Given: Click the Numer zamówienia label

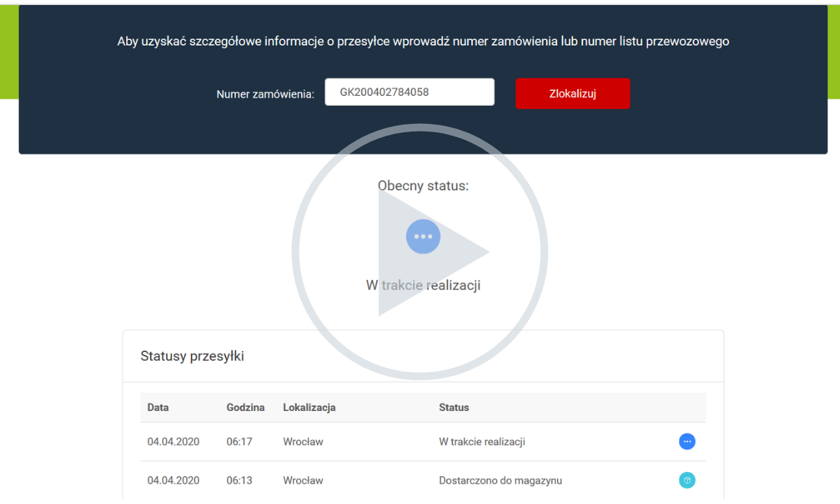Looking at the screenshot, I should coord(265,94).
